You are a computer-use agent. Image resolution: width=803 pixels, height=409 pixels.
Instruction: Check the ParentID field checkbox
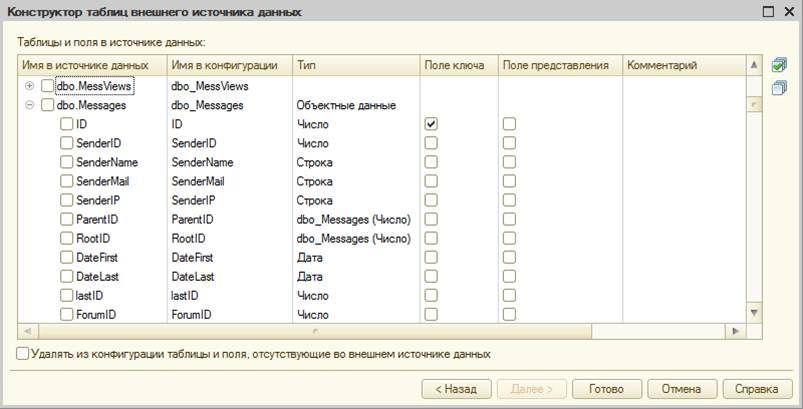tap(67, 219)
